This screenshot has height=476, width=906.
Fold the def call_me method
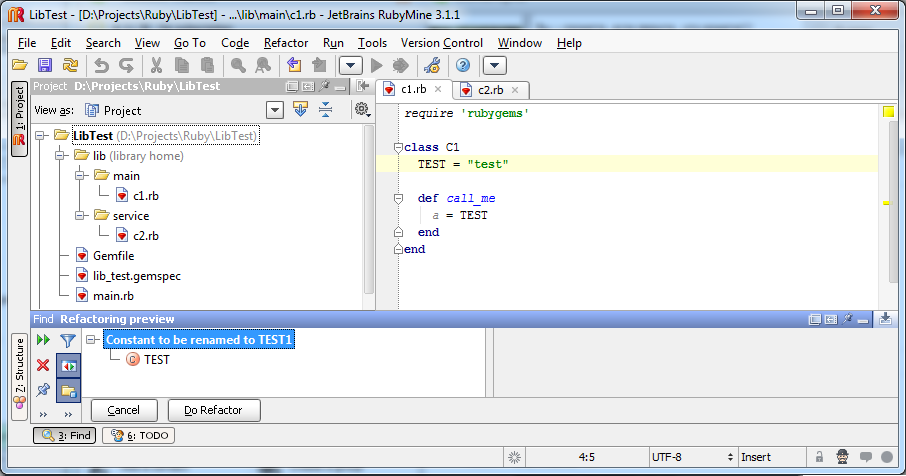[x=398, y=198]
